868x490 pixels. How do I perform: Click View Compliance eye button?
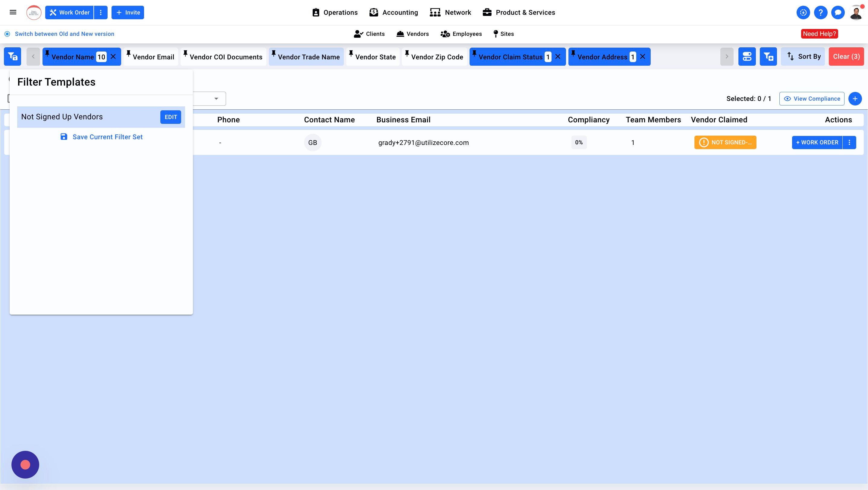811,99
